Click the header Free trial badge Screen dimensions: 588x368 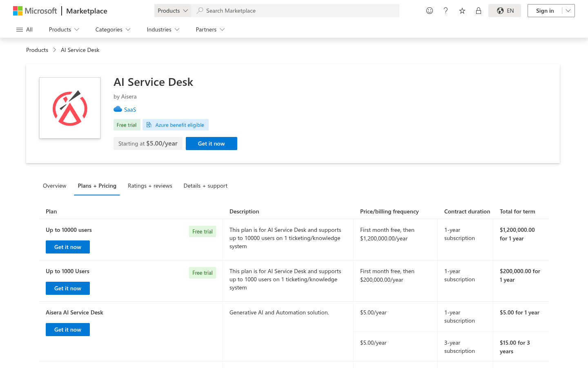(x=127, y=125)
